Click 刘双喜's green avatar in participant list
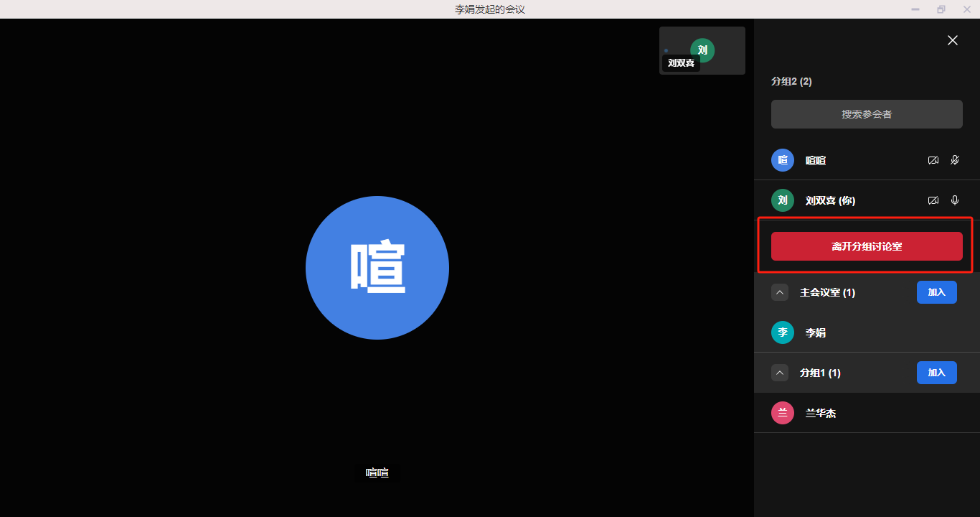The width and height of the screenshot is (980, 517). [783, 200]
